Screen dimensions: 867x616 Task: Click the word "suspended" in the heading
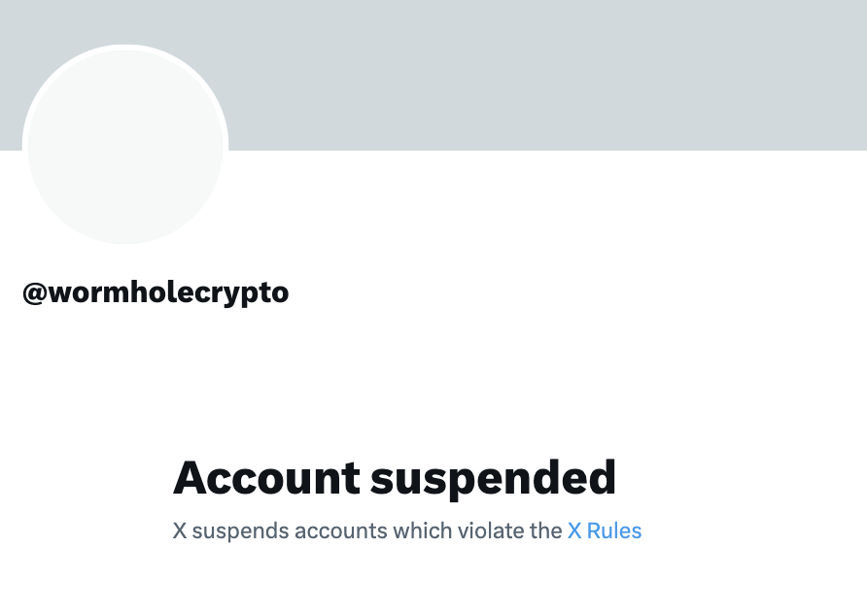coord(495,478)
